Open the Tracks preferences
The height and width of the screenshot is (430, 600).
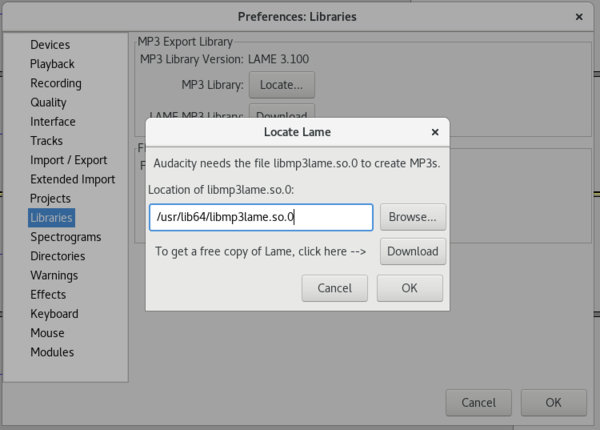(46, 141)
